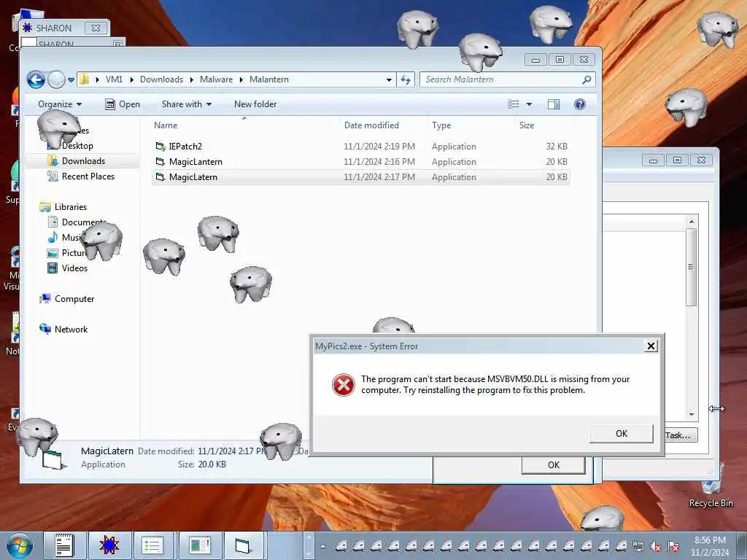Click New folder in the toolbar
747x560 pixels.
(255, 104)
